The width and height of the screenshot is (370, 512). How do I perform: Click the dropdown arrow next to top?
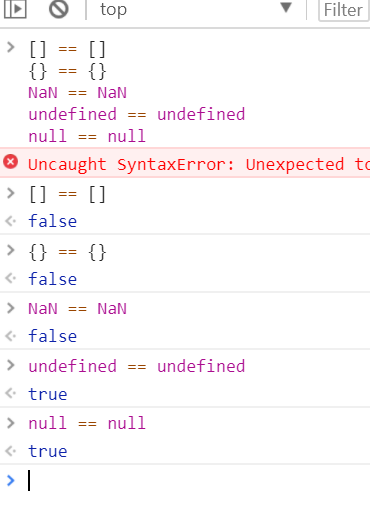click(x=286, y=7)
